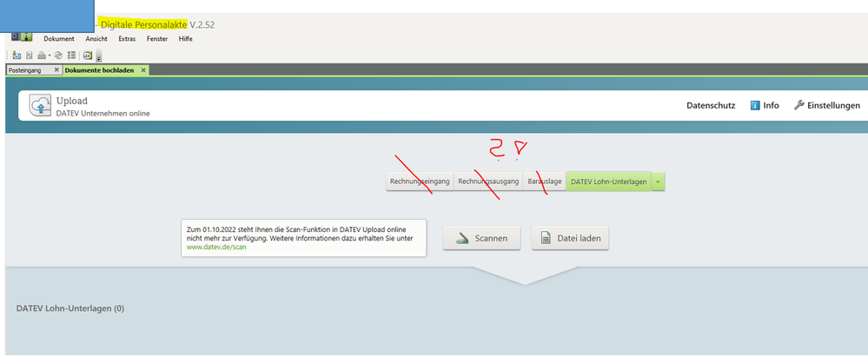Expand the green document type dropdown arrow
The width and height of the screenshot is (868, 357).
point(659,182)
